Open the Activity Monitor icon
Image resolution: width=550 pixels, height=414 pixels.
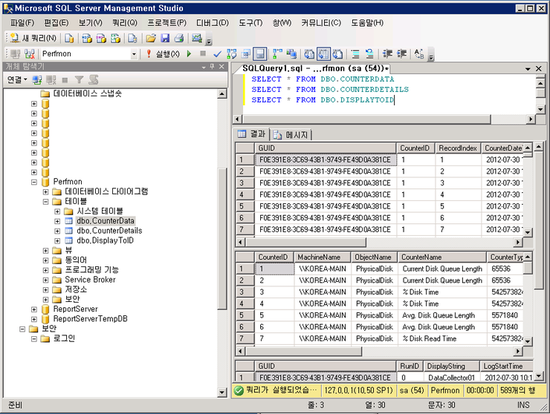(197, 38)
